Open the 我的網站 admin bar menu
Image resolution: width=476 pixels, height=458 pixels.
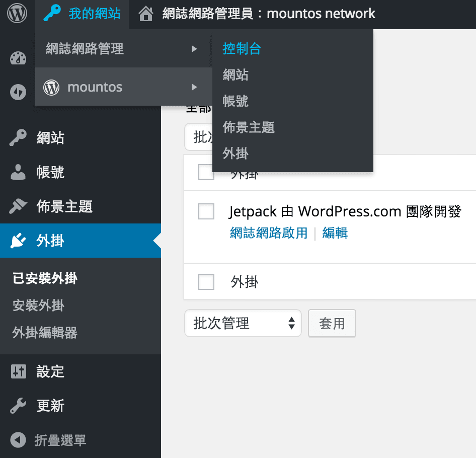click(x=82, y=14)
